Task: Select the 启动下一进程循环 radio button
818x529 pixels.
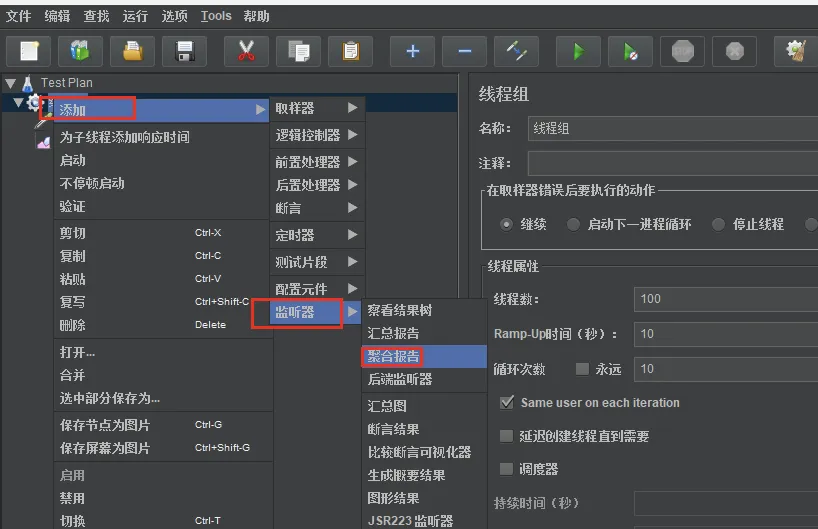Action: coord(573,224)
